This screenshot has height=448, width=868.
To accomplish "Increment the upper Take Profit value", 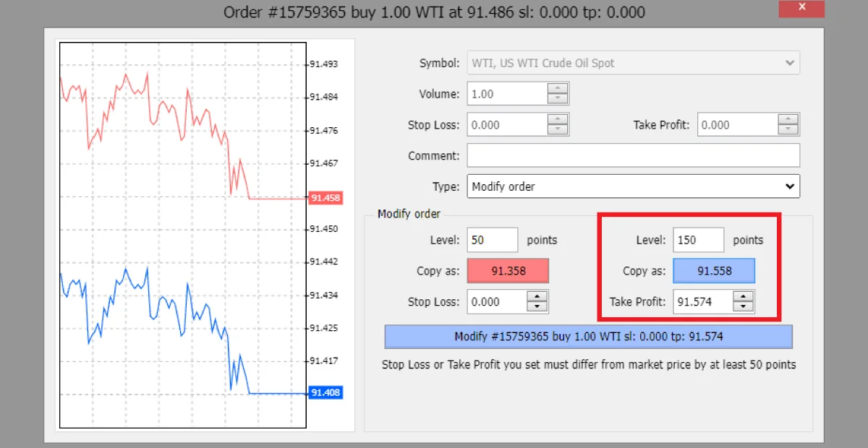I will pos(788,120).
